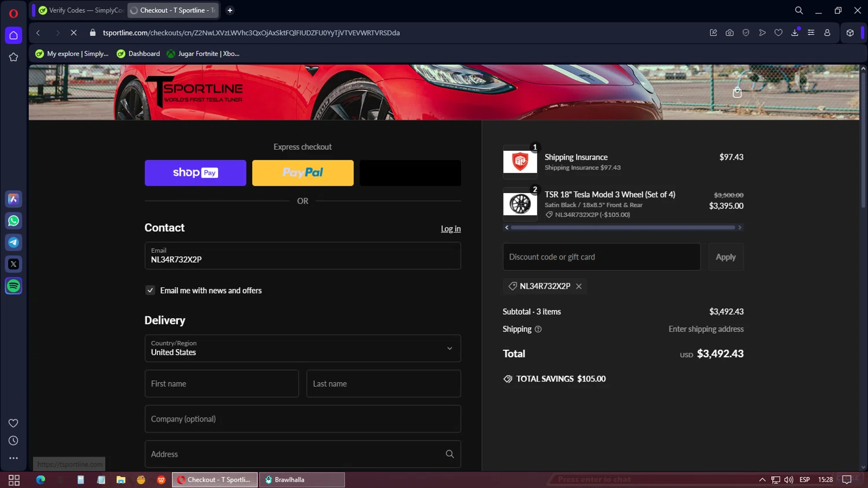Open the bookmarks star in sidebar

(x=13, y=57)
